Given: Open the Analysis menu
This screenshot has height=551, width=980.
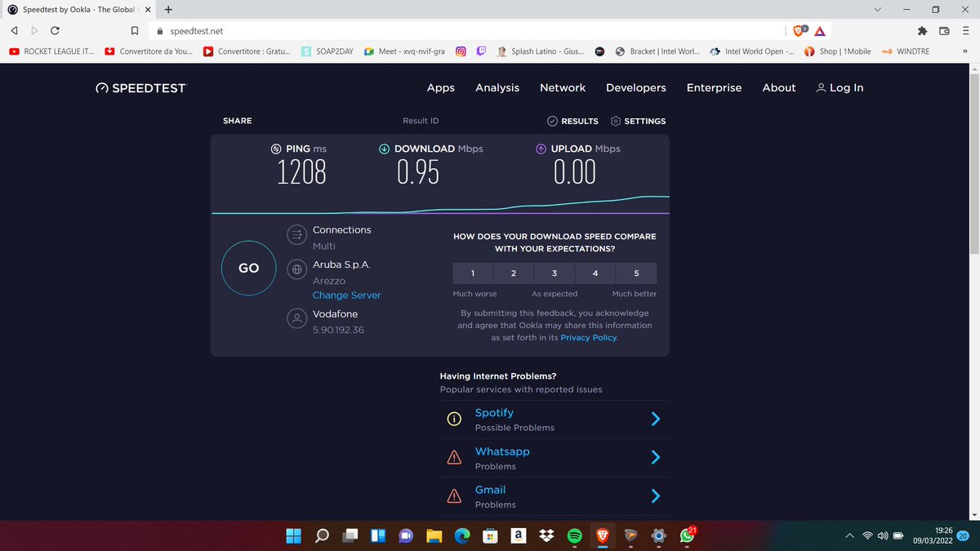Looking at the screenshot, I should [497, 88].
